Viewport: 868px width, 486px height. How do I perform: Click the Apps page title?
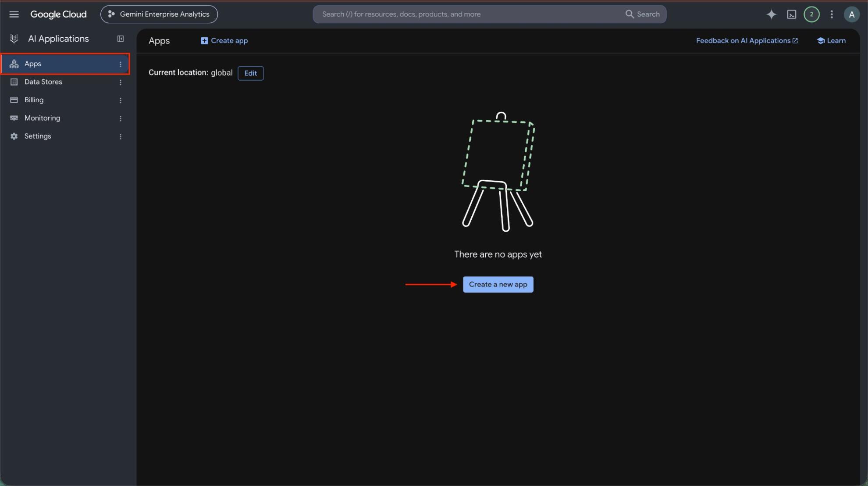tap(159, 41)
